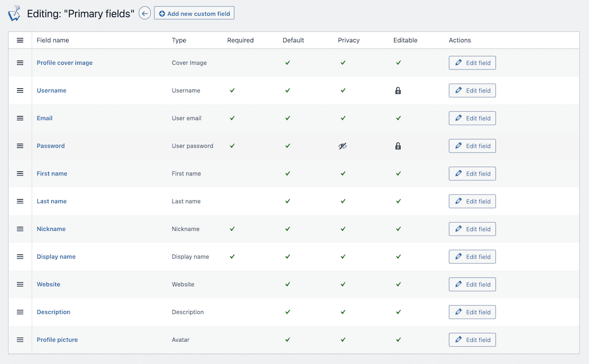Image resolution: width=589 pixels, height=364 pixels.
Task: Click the hidden-eye privacy icon for Password
Action: point(343,146)
